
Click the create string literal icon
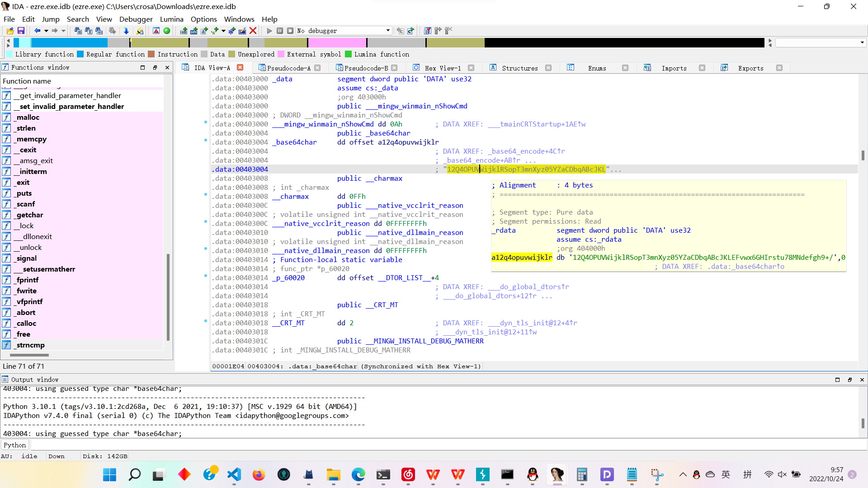(204, 31)
